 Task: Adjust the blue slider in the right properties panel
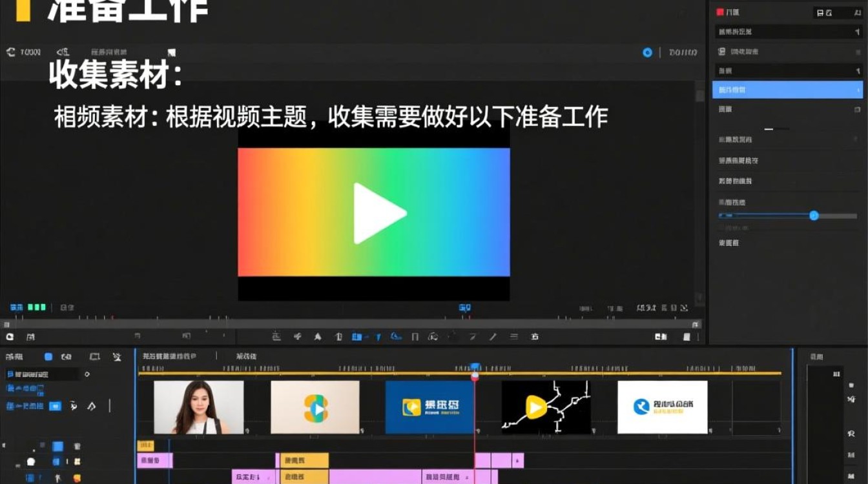click(x=814, y=216)
